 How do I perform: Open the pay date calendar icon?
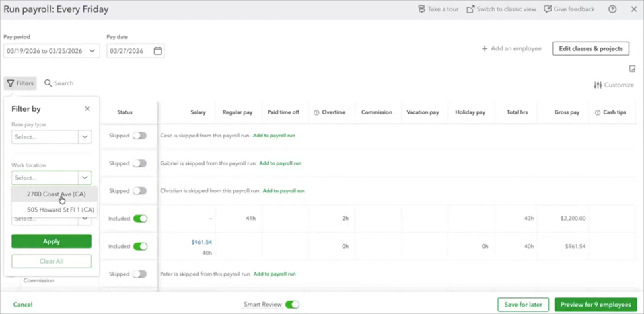(x=158, y=51)
